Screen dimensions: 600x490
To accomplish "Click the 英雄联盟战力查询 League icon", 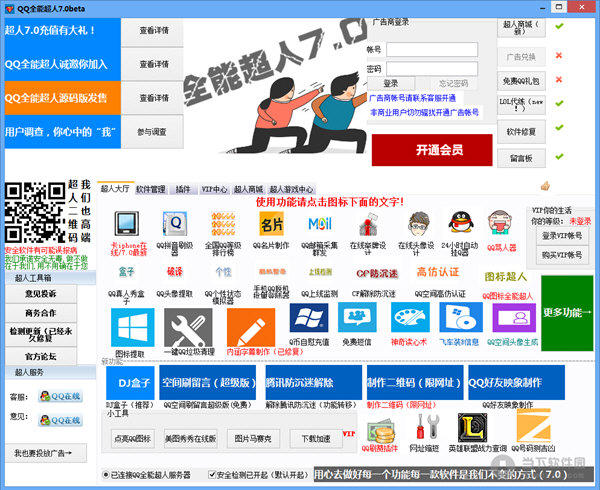I will point(472,427).
